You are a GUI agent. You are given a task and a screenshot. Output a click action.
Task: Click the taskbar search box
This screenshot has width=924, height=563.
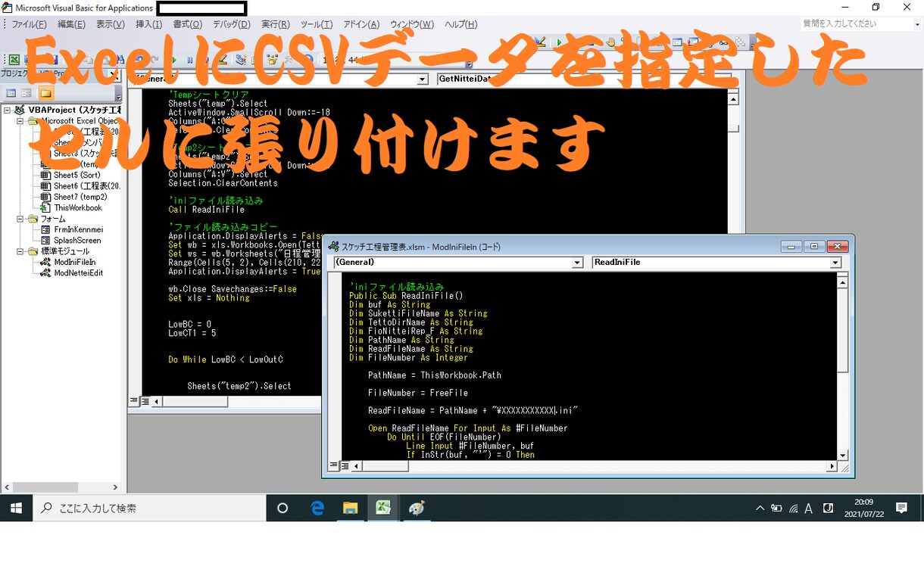pyautogui.click(x=149, y=508)
